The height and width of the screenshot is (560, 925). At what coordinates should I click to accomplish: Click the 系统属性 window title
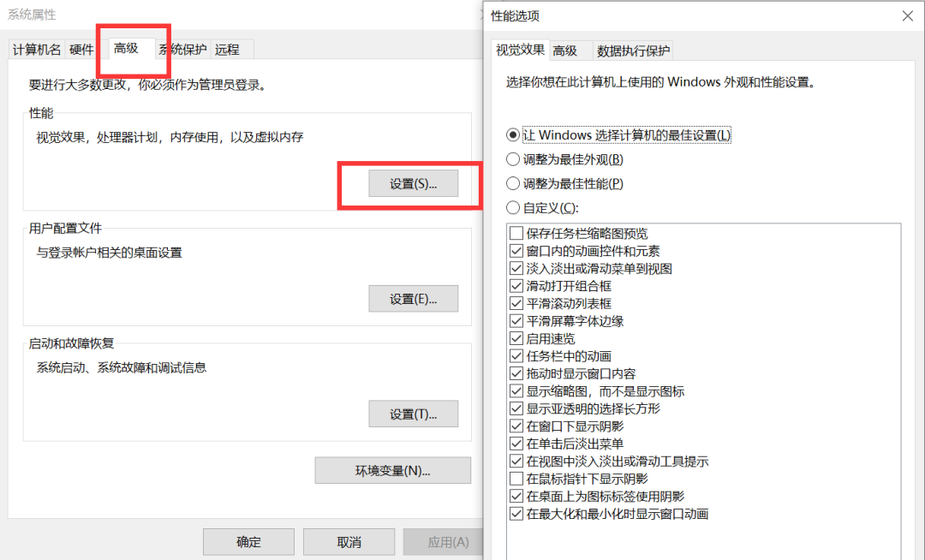point(32,15)
